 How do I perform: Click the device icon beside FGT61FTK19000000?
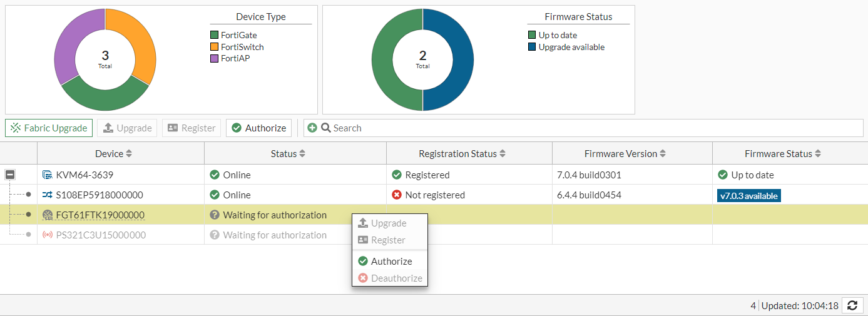tap(48, 215)
